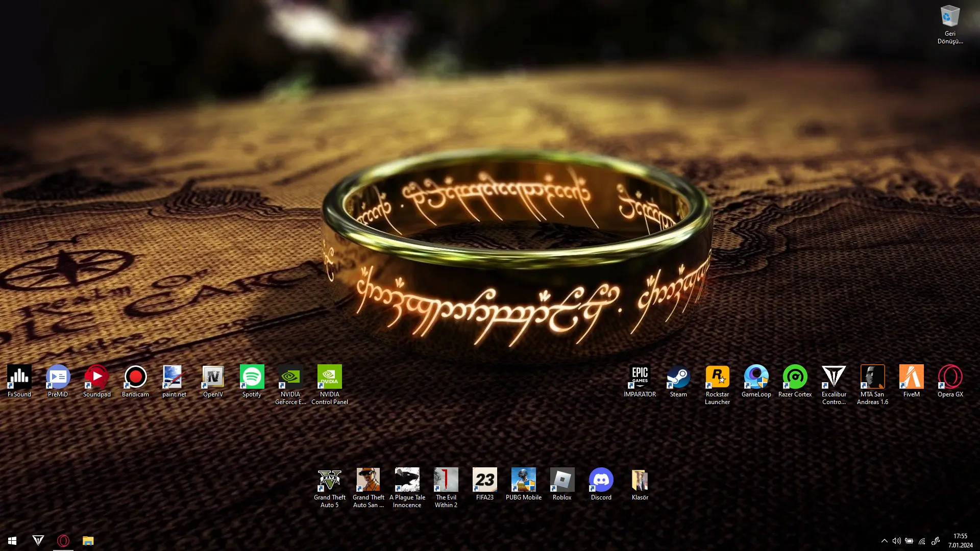This screenshot has height=551, width=980.
Task: Select MTA San Andreas 1.6 icon
Action: pos(872,385)
